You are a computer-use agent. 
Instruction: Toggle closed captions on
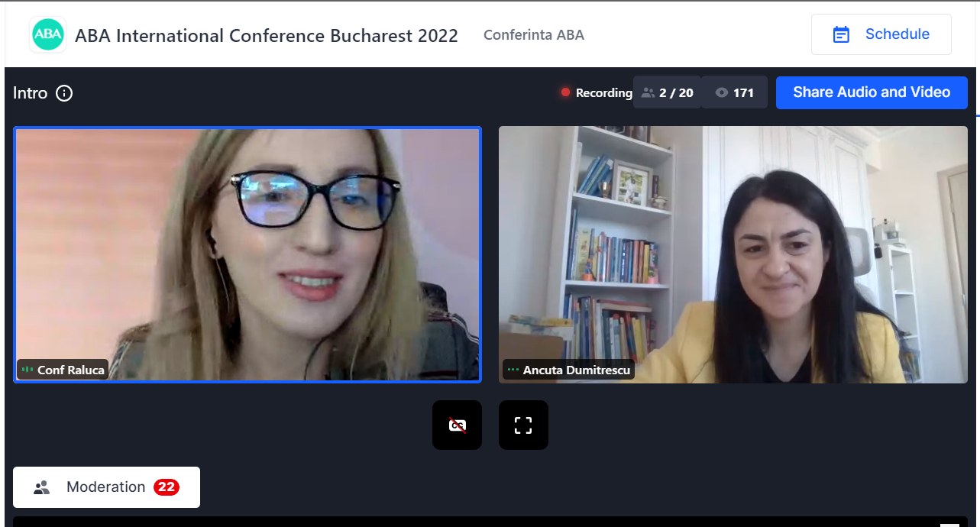tap(457, 425)
